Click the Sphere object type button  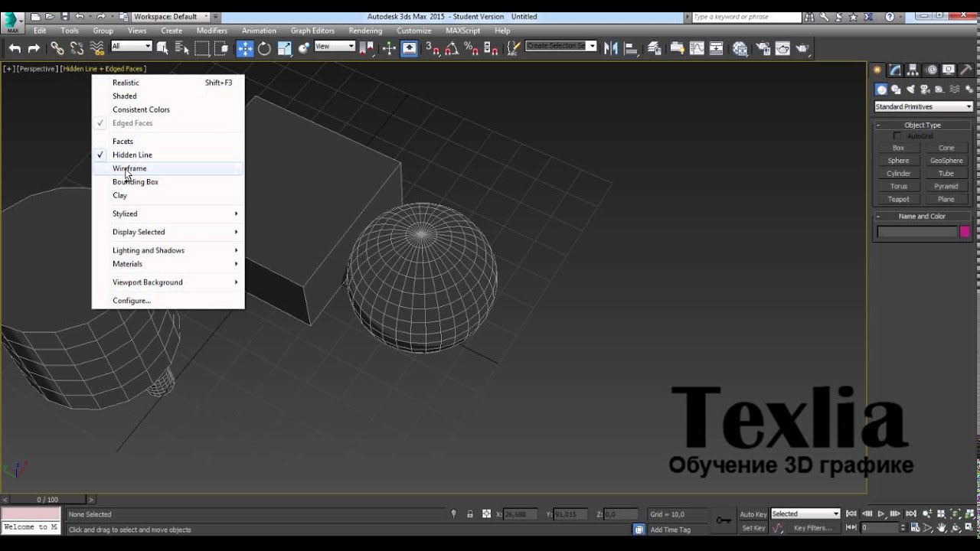click(898, 161)
